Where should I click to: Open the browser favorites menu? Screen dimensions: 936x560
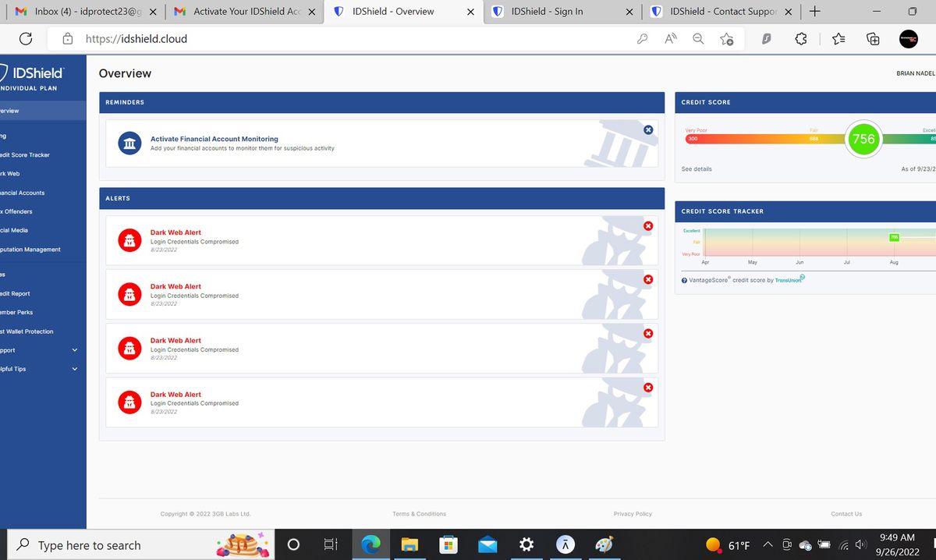click(x=838, y=38)
